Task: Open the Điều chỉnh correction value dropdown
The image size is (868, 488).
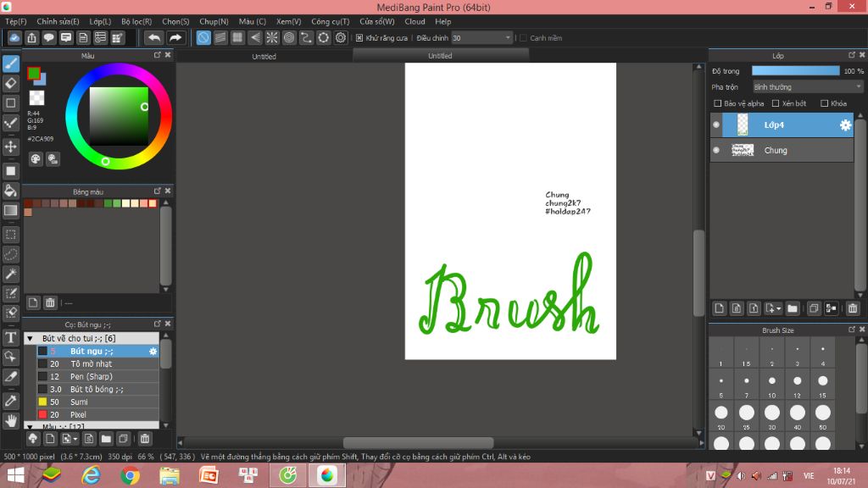Action: point(481,37)
